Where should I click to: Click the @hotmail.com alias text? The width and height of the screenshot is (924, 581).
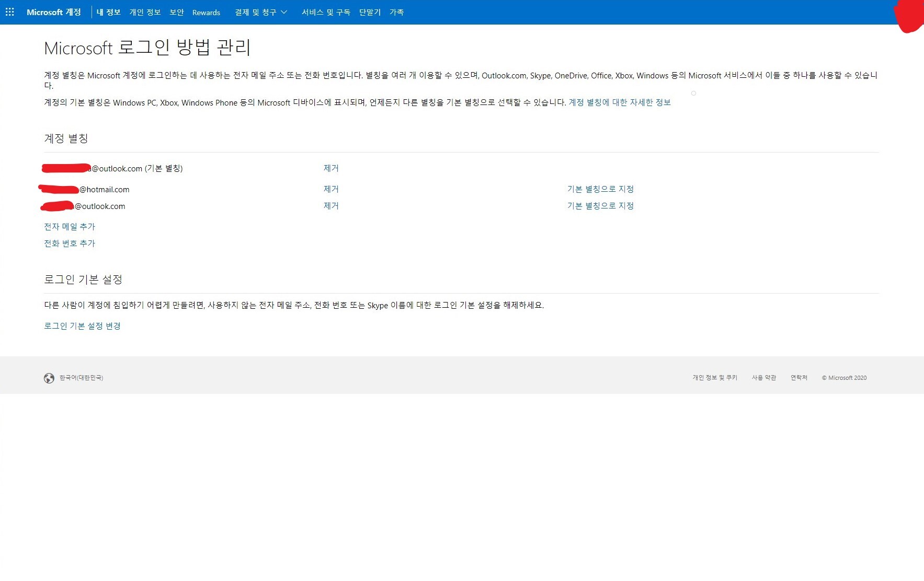(104, 190)
